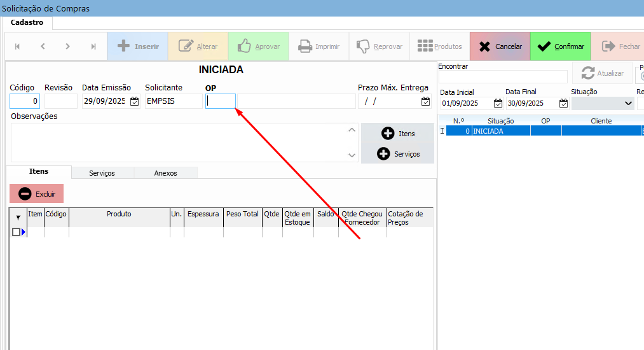Switch to the Serviços tab

click(102, 173)
